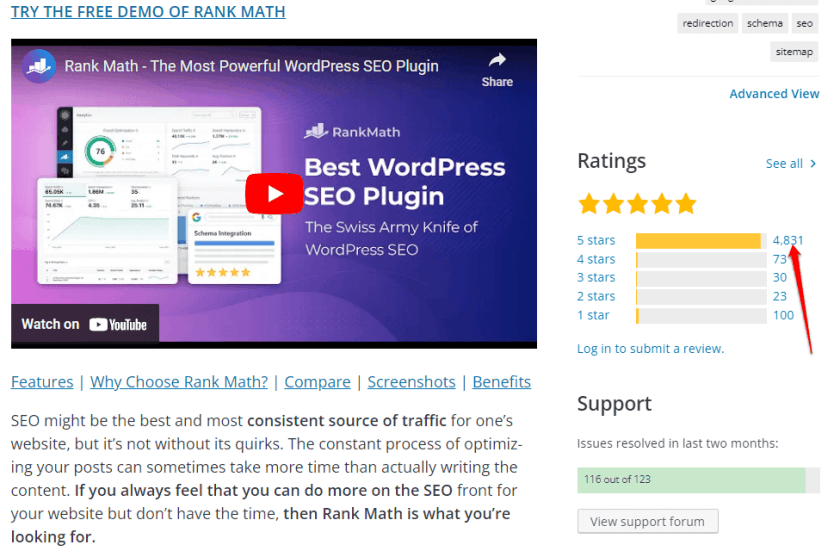Play the Rank Math YouTube video

click(x=274, y=193)
